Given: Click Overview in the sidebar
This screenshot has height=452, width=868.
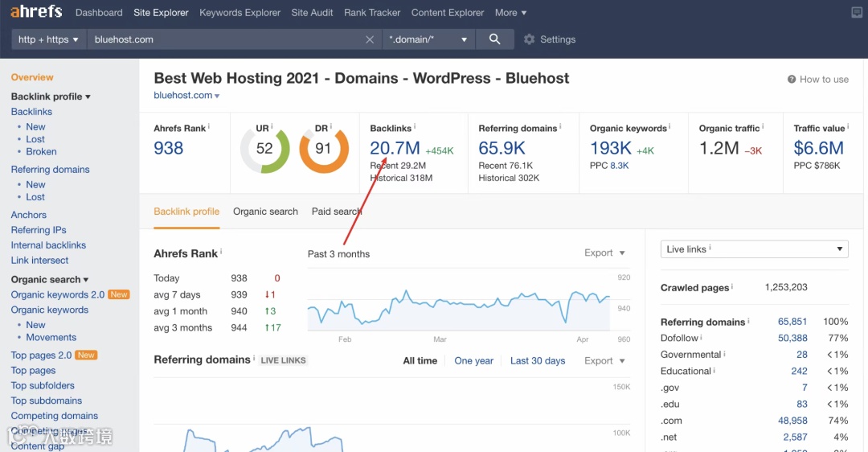Looking at the screenshot, I should (32, 77).
